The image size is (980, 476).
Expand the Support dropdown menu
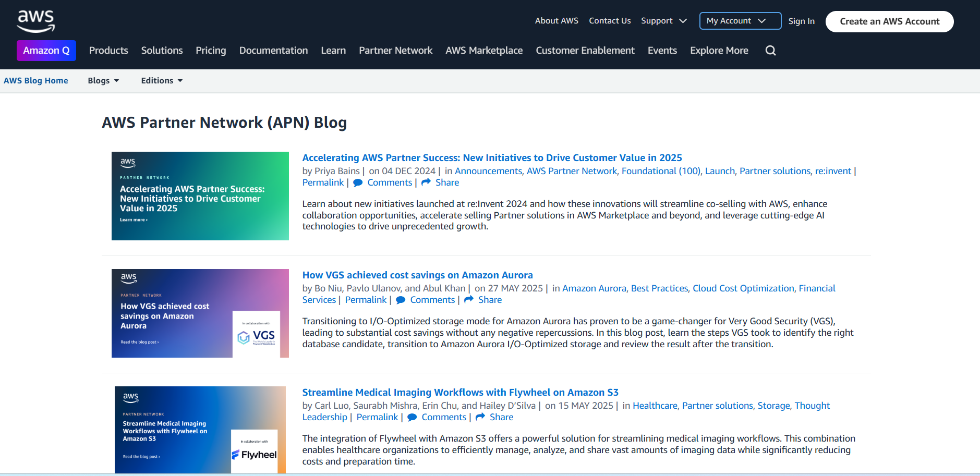tap(664, 21)
